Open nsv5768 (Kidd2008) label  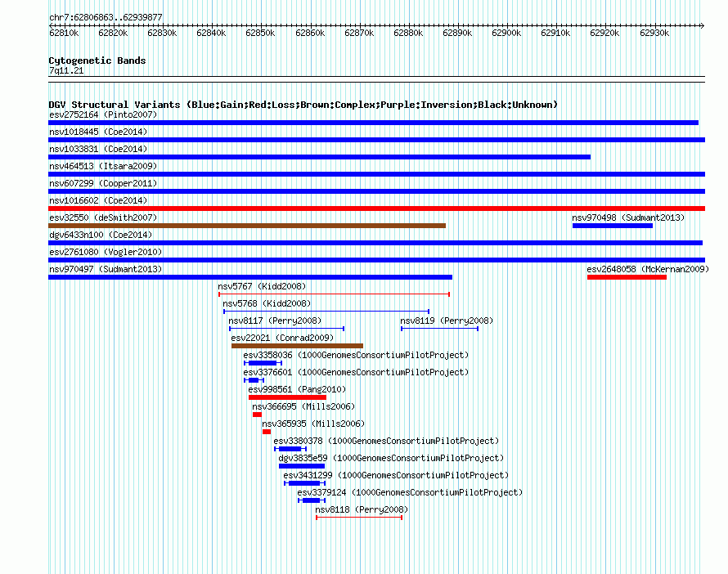click(x=267, y=303)
